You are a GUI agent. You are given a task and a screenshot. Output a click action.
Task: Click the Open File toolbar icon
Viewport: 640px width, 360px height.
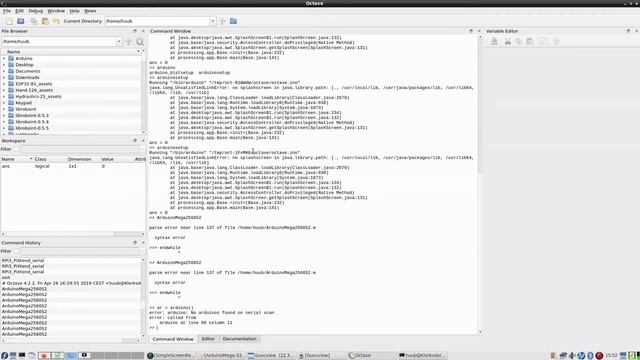tap(21, 21)
